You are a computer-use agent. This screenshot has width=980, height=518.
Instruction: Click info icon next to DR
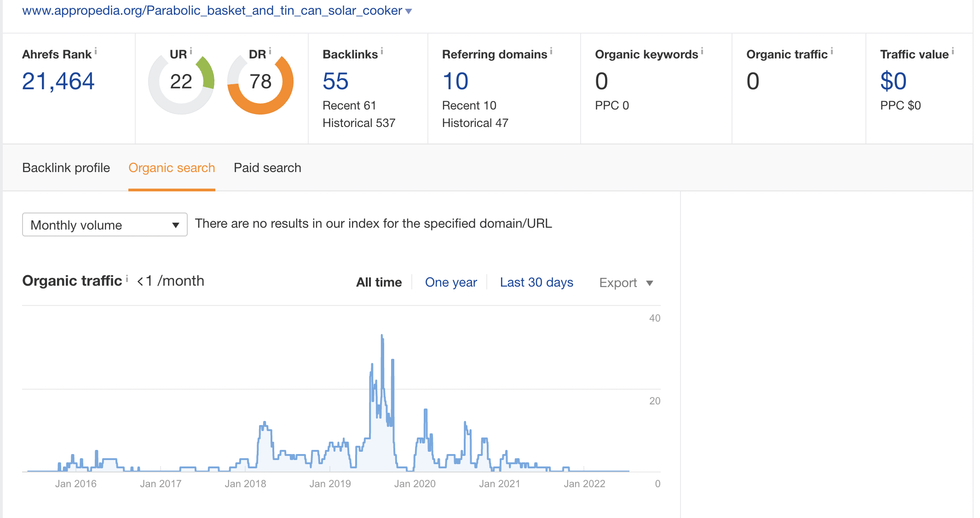270,51
